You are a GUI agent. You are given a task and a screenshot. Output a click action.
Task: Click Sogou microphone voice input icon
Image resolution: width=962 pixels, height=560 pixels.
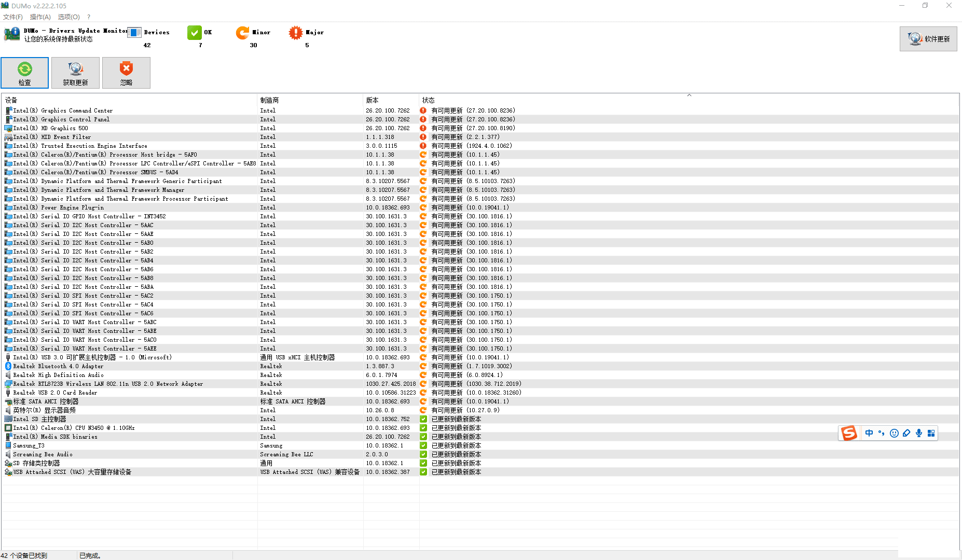(x=919, y=433)
